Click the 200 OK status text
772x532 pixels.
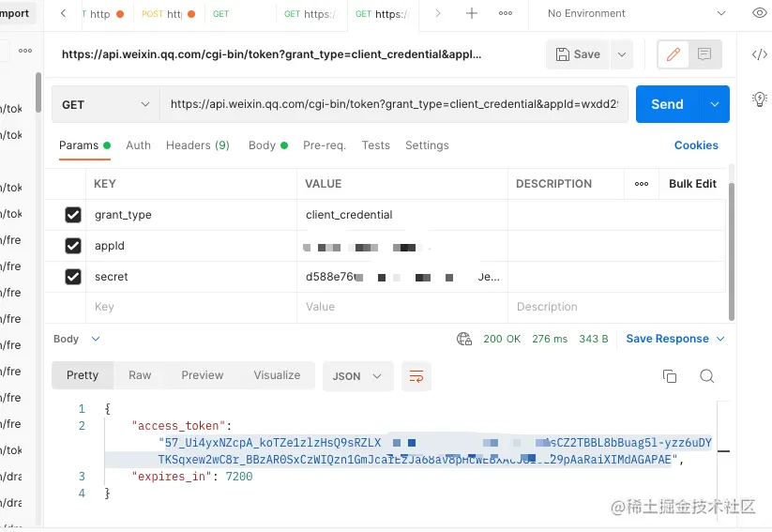coord(502,339)
